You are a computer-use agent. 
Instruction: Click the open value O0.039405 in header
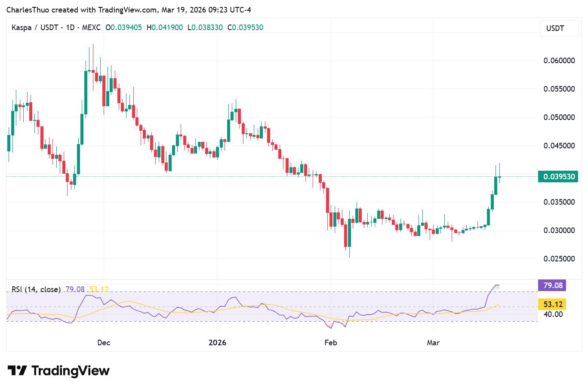(x=123, y=28)
